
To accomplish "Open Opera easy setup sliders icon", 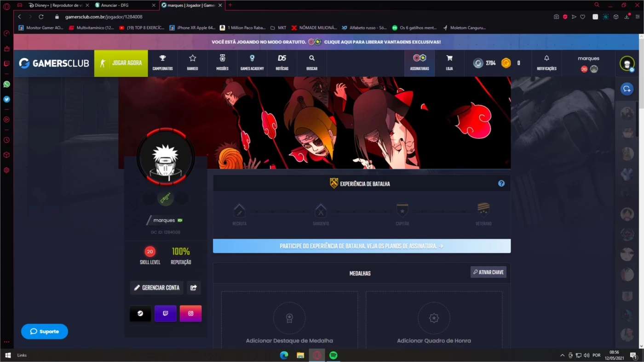I will (637, 17).
